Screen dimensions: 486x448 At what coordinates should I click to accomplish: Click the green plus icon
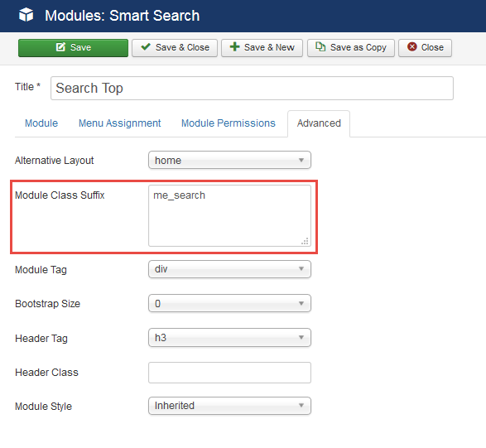234,47
